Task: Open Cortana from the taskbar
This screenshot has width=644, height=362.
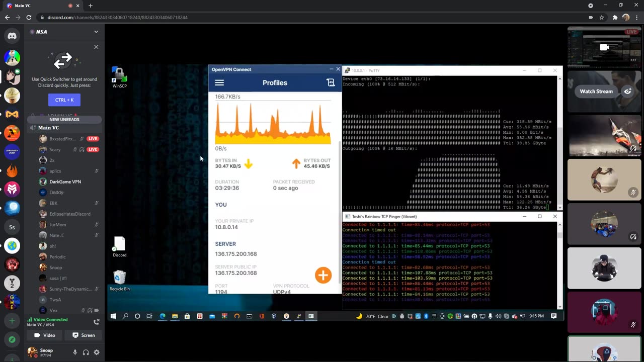Action: click(x=137, y=316)
